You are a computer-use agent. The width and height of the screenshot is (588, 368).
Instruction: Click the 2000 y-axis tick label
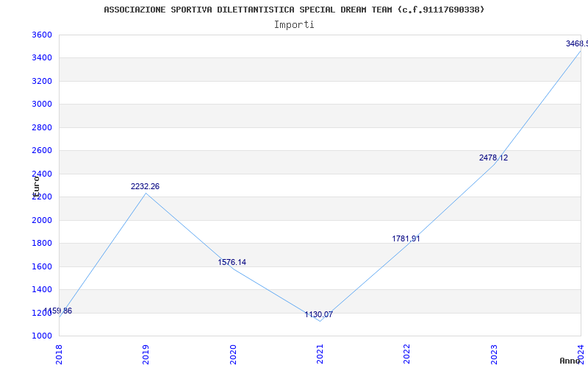(42, 220)
